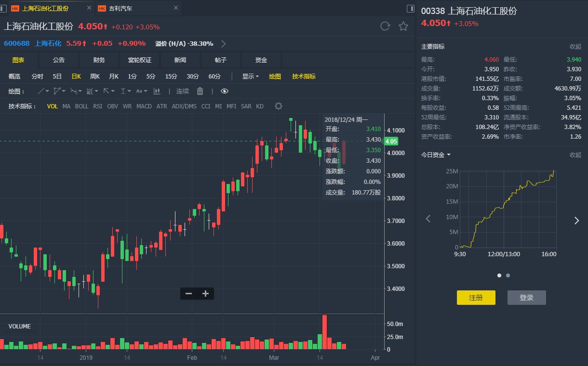Toggle the MA indicator
588x366 pixels.
(x=67, y=106)
